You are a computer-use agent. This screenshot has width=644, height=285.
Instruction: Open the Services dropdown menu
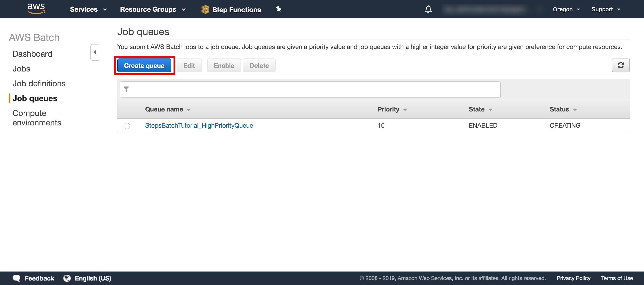pyautogui.click(x=89, y=9)
